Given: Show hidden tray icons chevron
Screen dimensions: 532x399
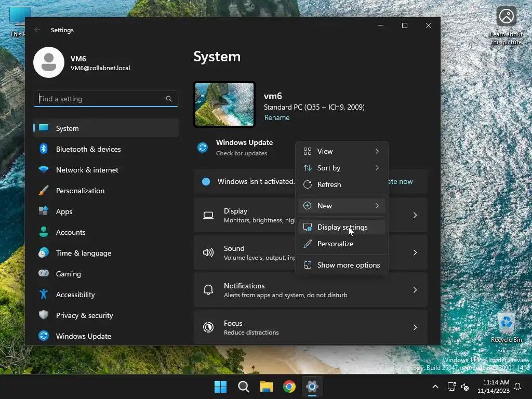Looking at the screenshot, I should pos(435,387).
